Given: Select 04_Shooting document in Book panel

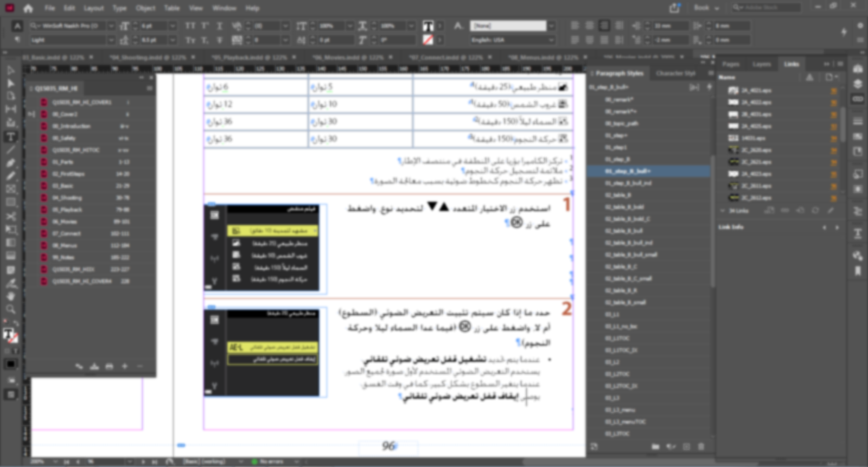Looking at the screenshot, I should coord(67,198).
